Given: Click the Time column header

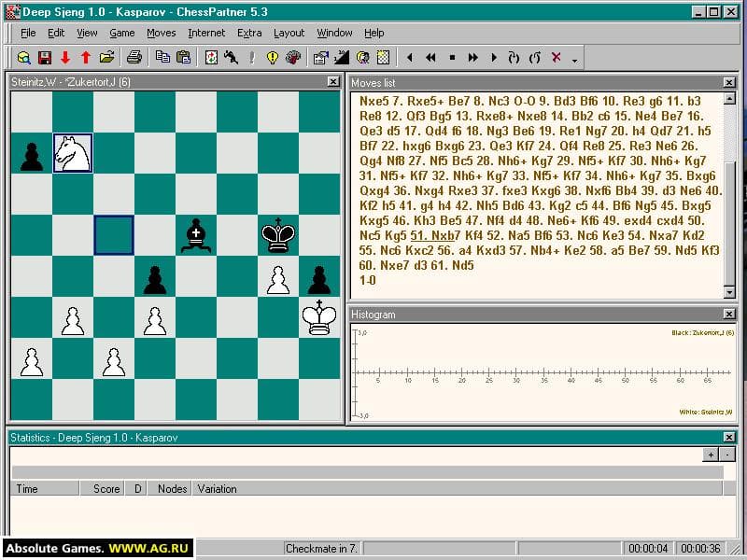Looking at the screenshot, I should pos(44,488).
